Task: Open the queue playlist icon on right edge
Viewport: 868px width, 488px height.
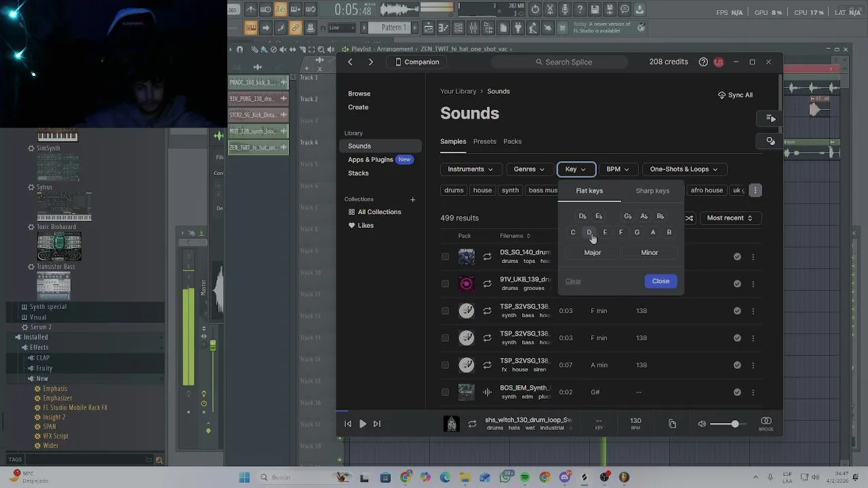Action: (770, 119)
